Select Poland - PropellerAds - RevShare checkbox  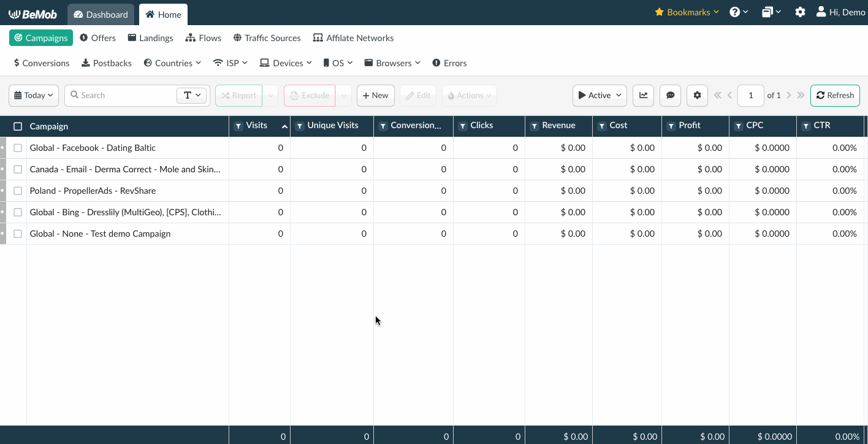tap(18, 191)
